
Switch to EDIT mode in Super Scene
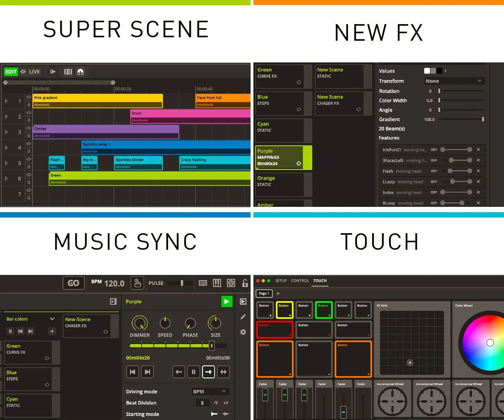click(x=11, y=72)
